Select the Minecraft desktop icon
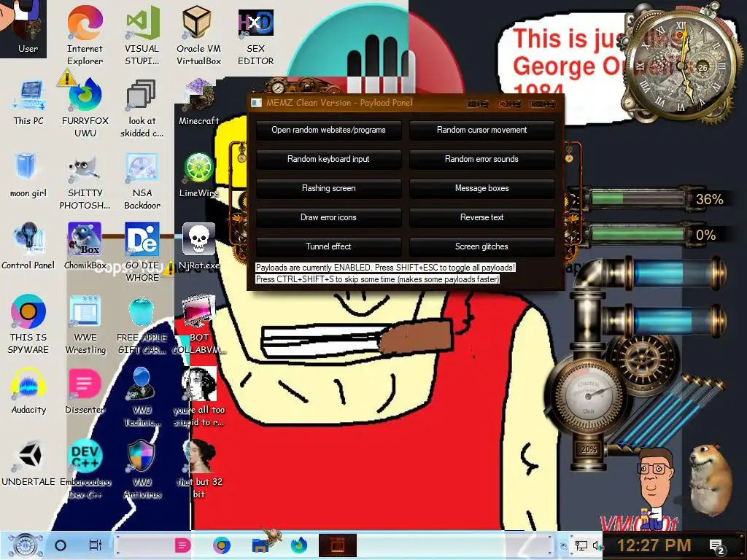Screen dimensions: 747x560 coord(198,101)
